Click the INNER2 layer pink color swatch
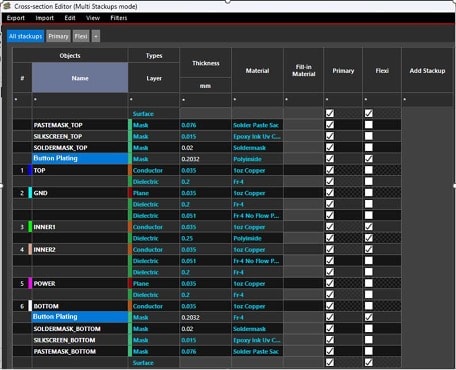The image size is (456, 370). (x=30, y=250)
